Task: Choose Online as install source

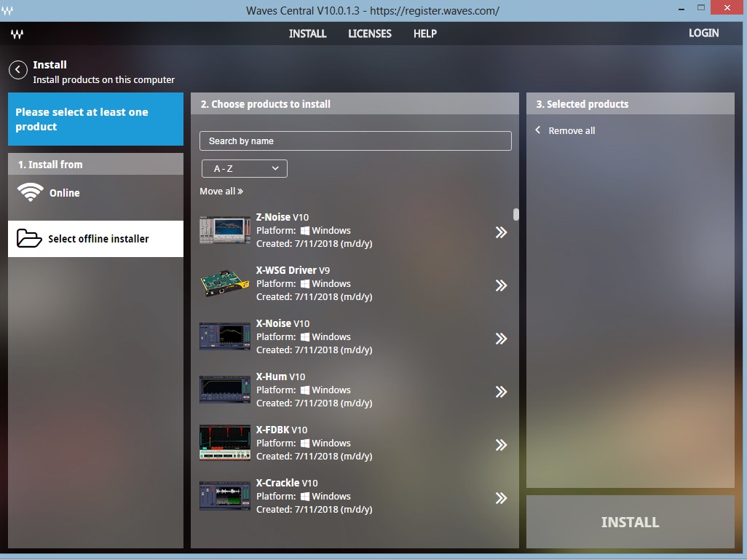Action: (96, 193)
